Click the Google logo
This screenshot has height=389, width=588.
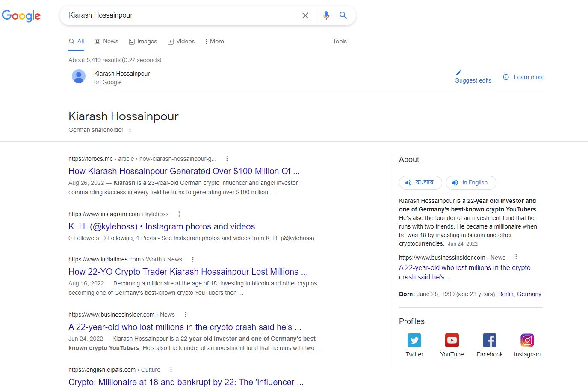(x=21, y=16)
